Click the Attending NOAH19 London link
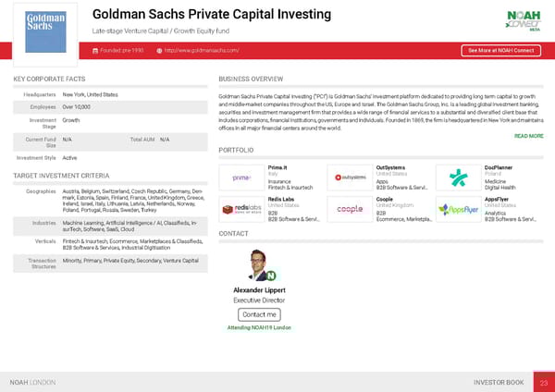This screenshot has width=555, height=392. point(259,328)
